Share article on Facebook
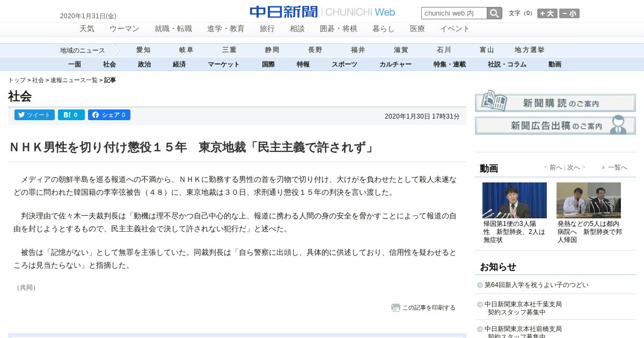Image resolution: width=644 pixels, height=338 pixels. pyautogui.click(x=109, y=115)
